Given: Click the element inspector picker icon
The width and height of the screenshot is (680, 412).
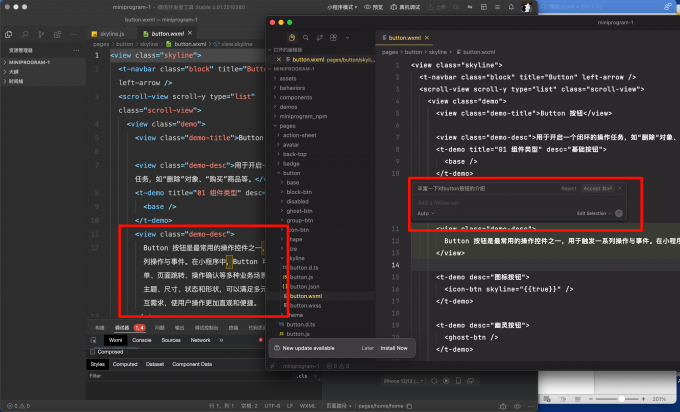Looking at the screenshot, I should (x=93, y=340).
